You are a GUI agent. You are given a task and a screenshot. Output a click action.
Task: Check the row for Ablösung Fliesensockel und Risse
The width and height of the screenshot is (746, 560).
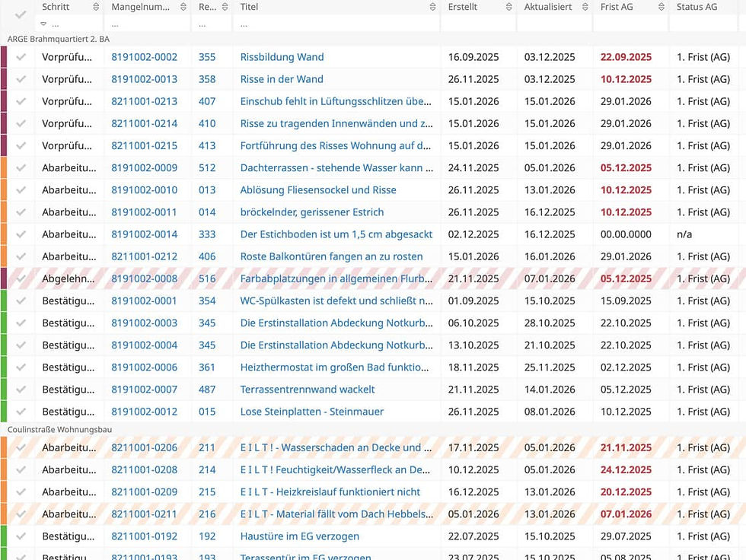[x=21, y=190]
